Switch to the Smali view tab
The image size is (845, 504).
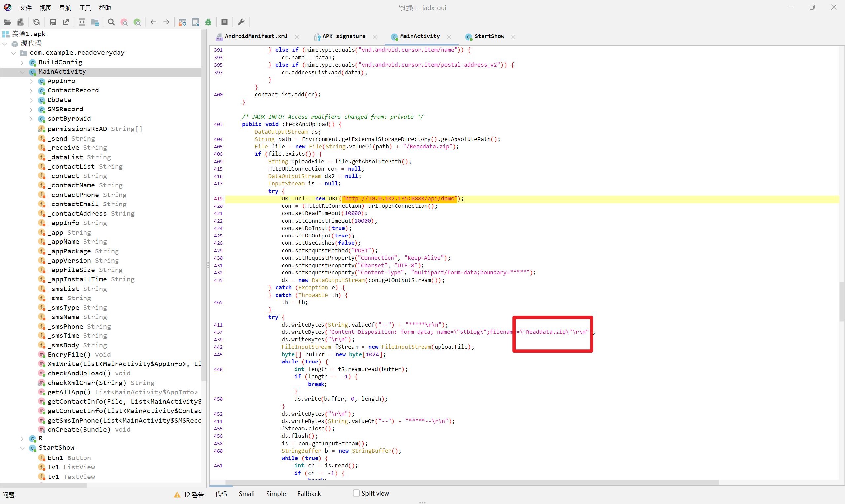tap(246, 494)
